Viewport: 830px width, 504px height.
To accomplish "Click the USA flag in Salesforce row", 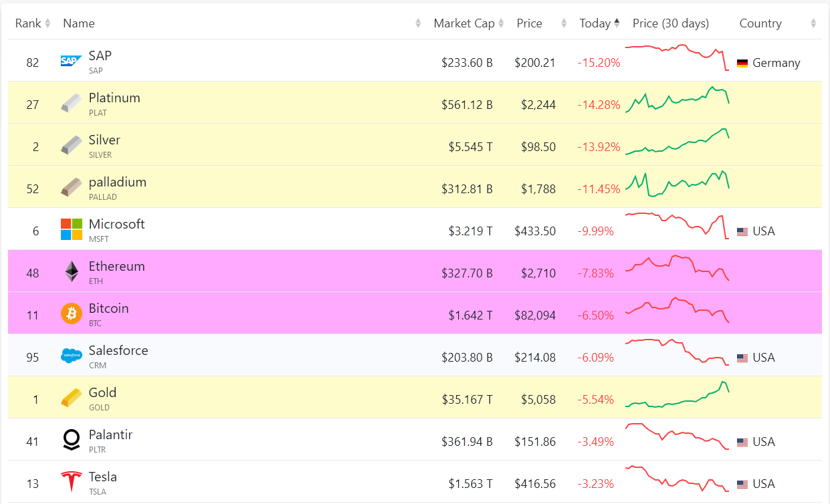I will tap(742, 358).
